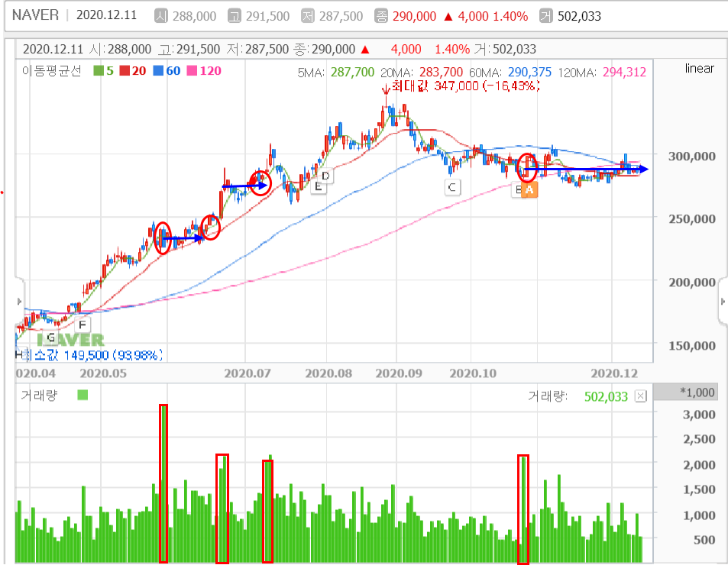Select the F event marker on chart
Image resolution: width=728 pixels, height=565 pixels.
83,324
